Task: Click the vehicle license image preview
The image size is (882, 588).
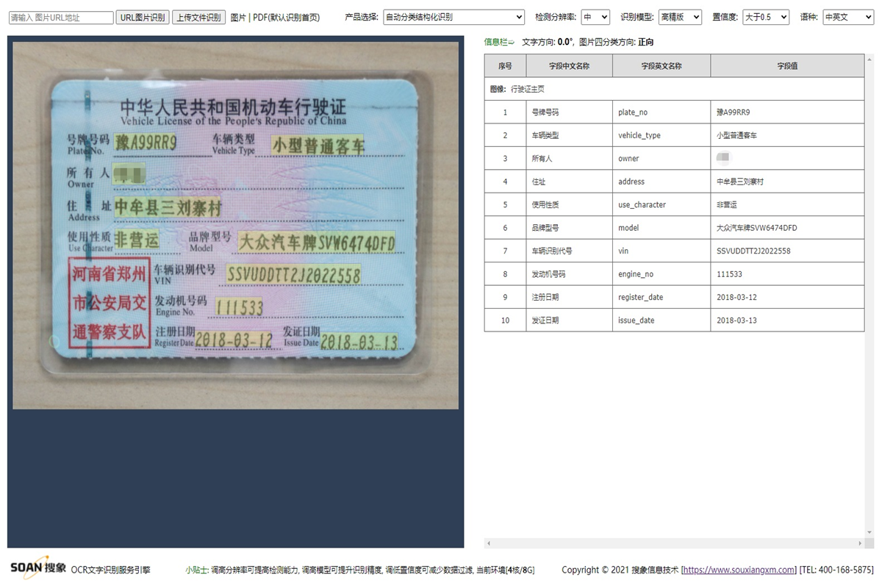Action: click(x=235, y=224)
